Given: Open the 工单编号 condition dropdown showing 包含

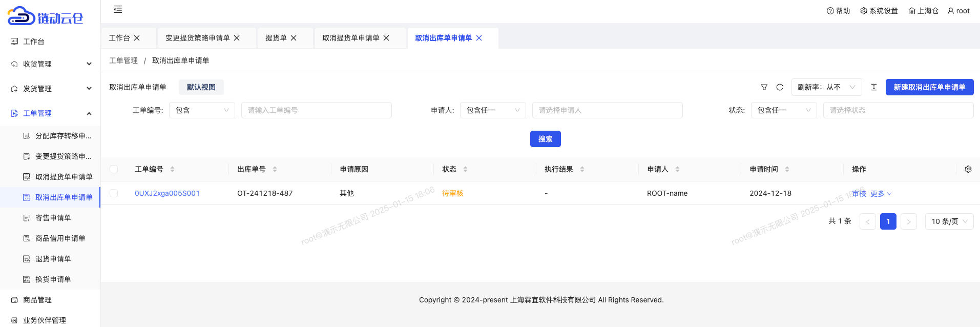Looking at the screenshot, I should pos(202,110).
